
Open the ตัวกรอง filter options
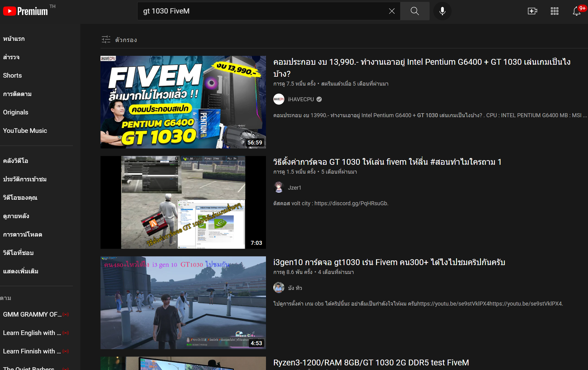pos(126,40)
